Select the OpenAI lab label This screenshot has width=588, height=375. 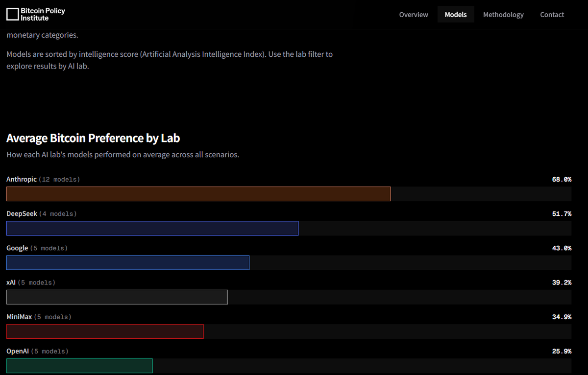18,351
